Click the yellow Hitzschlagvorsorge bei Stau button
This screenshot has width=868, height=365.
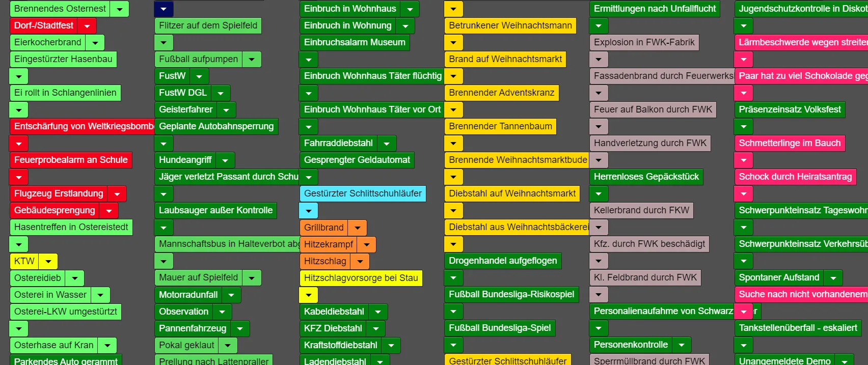(x=361, y=278)
